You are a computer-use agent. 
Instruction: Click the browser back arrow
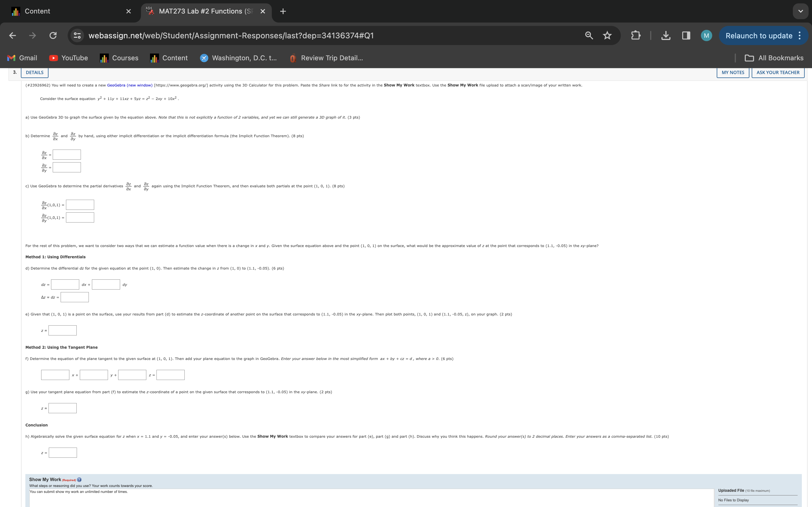[12, 35]
